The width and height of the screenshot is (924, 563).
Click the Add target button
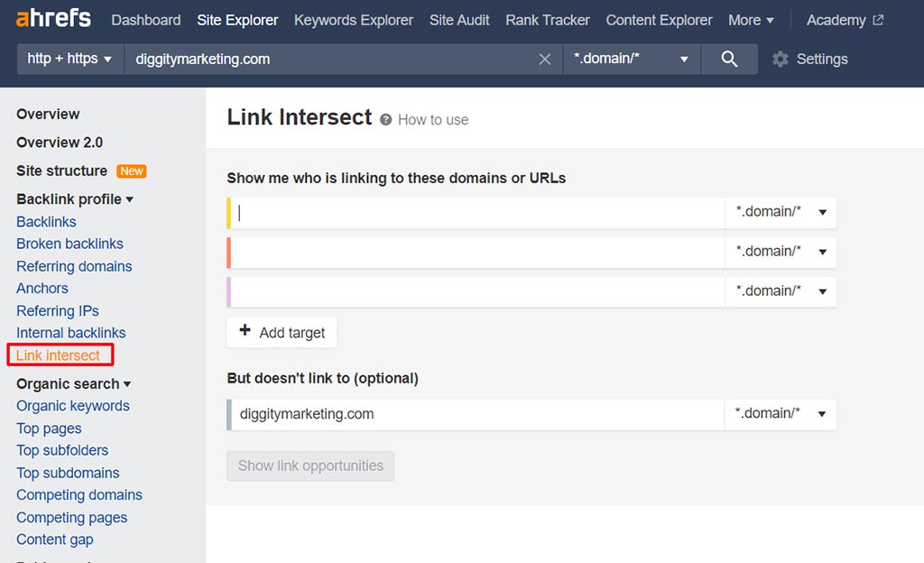click(282, 333)
